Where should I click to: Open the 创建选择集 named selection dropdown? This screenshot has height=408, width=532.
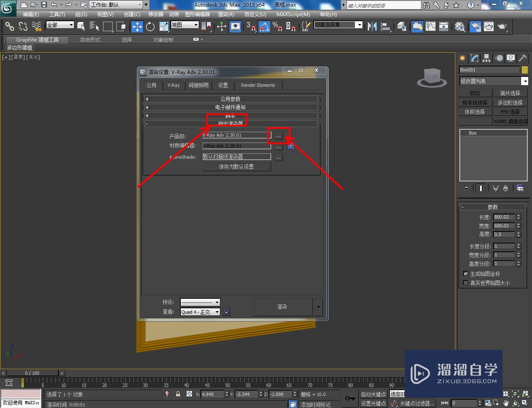(x=338, y=25)
